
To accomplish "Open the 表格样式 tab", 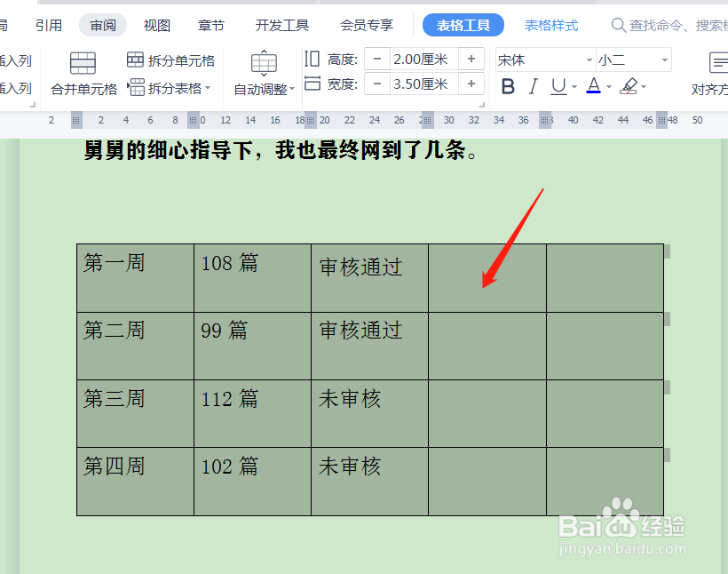I will (x=551, y=25).
